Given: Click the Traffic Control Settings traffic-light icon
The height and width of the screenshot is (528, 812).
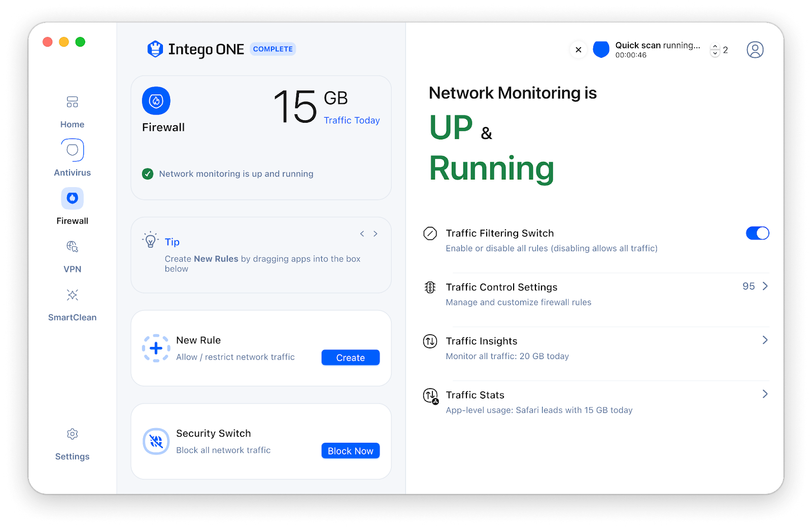Looking at the screenshot, I should [430, 288].
